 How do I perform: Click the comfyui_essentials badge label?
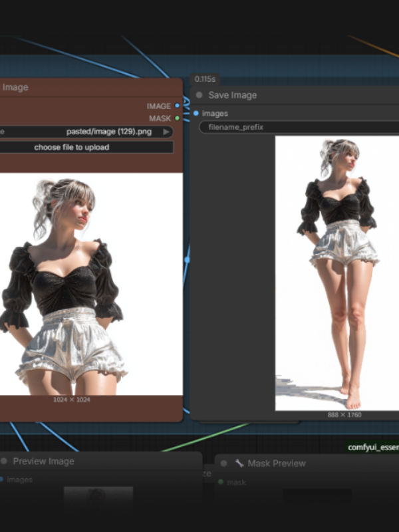click(x=373, y=448)
